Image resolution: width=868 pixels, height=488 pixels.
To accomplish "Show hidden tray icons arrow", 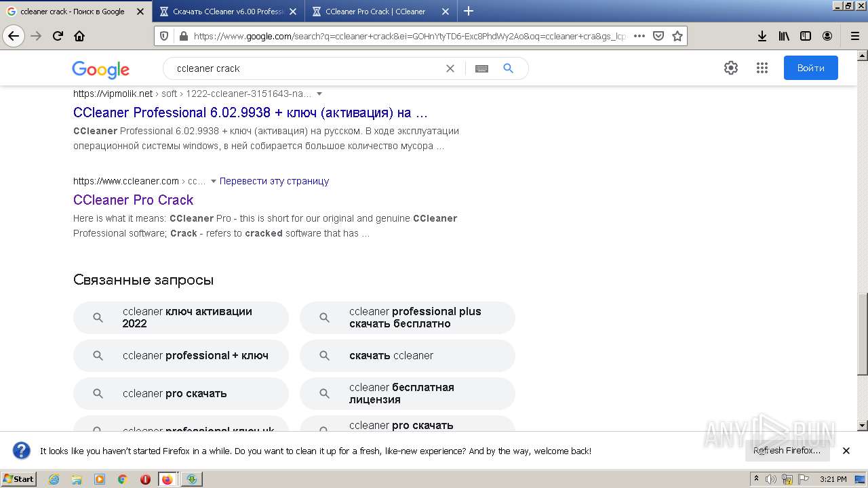I will (x=757, y=479).
